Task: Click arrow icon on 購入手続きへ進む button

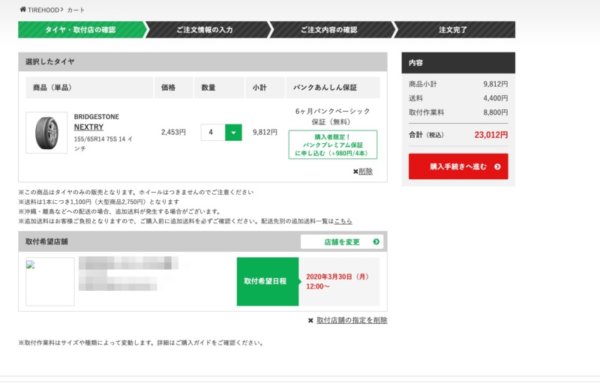Action: (x=497, y=166)
